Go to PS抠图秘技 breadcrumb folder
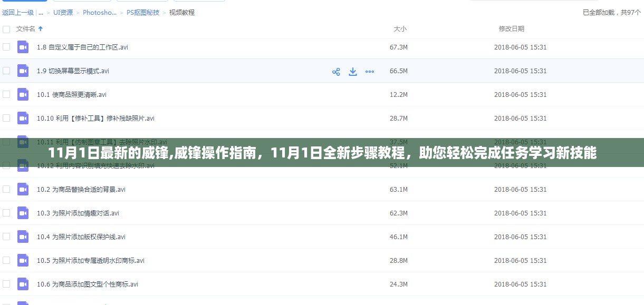Image resolution: width=644 pixels, height=305 pixels. coord(143,12)
